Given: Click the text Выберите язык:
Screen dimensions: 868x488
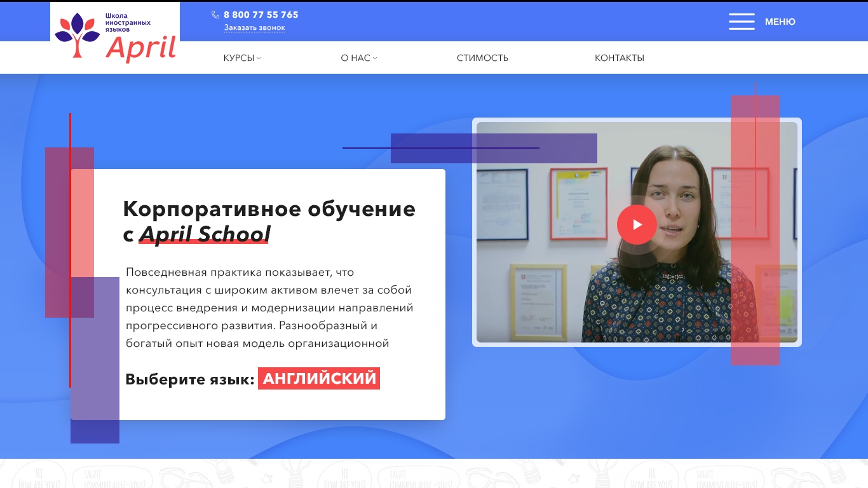Looking at the screenshot, I should (x=190, y=379).
